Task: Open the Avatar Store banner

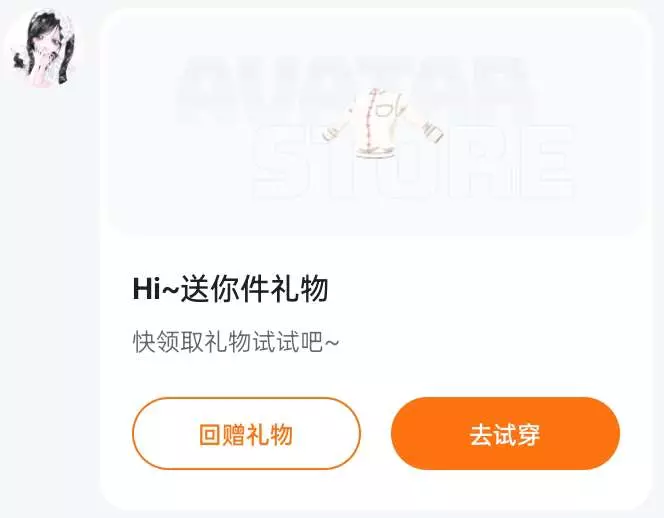Action: tap(376, 123)
